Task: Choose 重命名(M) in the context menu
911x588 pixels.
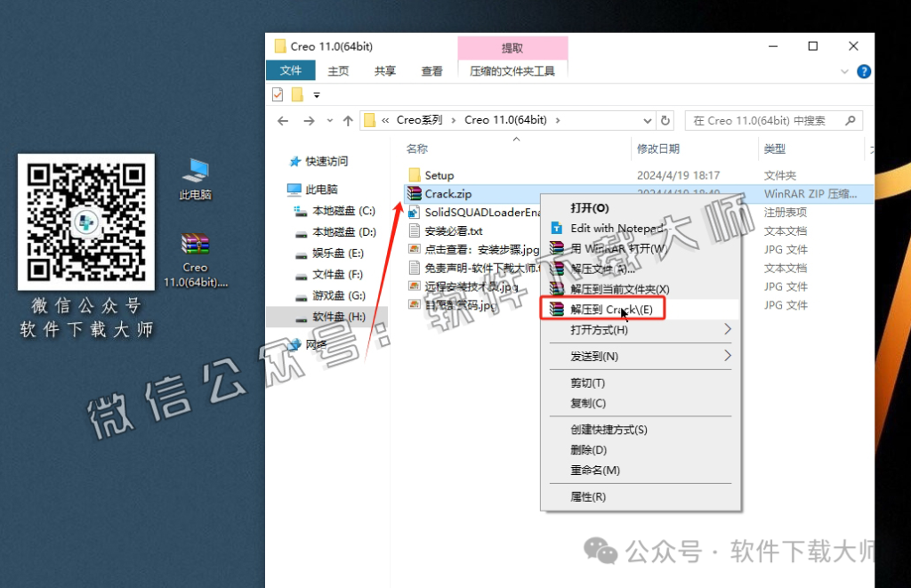Action: (x=641, y=470)
